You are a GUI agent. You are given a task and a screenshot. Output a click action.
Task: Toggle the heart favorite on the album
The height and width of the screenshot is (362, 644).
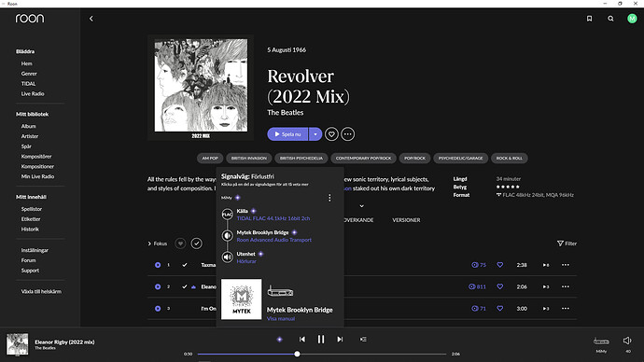(331, 134)
